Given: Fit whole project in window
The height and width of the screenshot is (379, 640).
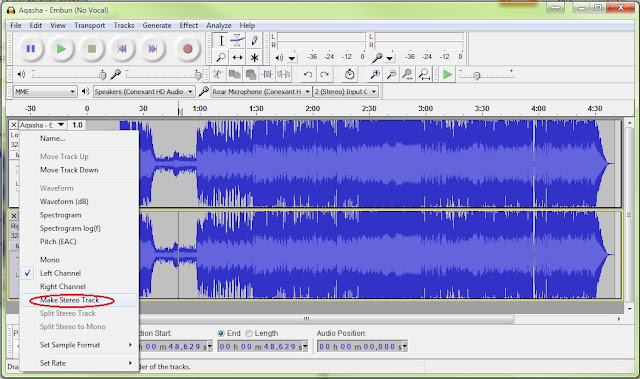Looking at the screenshot, I should [x=424, y=74].
